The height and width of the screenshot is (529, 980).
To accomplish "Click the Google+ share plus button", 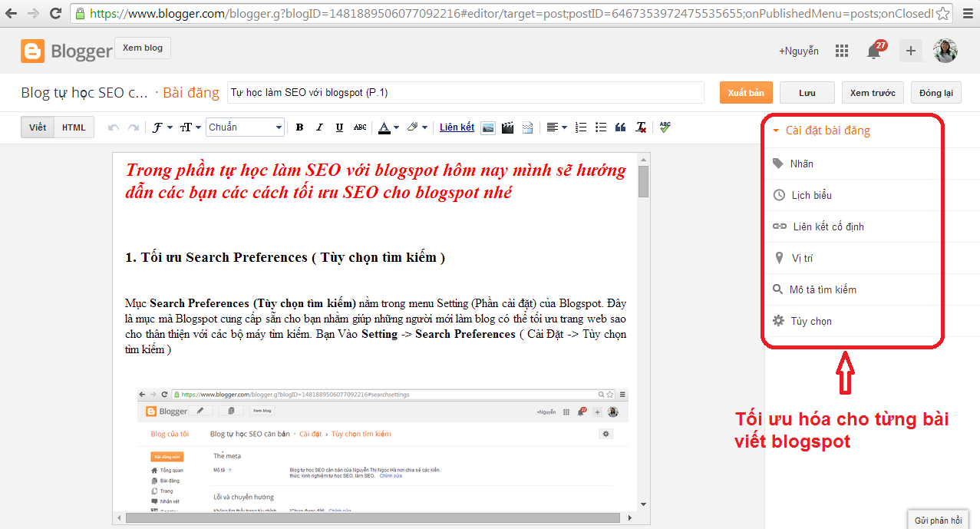I will pos(910,51).
